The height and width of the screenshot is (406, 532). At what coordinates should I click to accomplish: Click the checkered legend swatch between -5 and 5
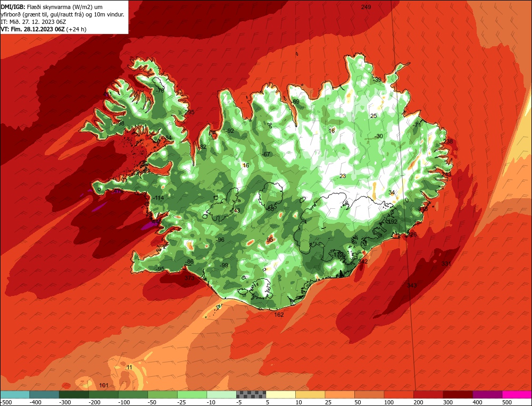tap(251, 394)
